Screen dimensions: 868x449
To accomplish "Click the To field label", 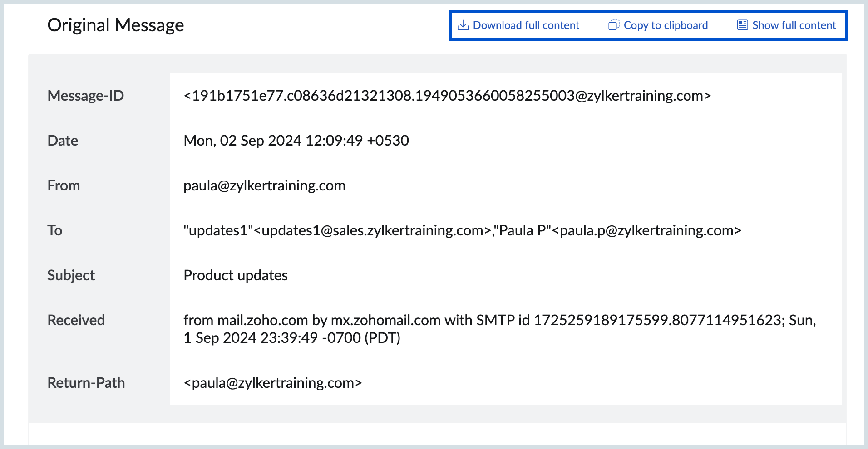I will point(54,230).
